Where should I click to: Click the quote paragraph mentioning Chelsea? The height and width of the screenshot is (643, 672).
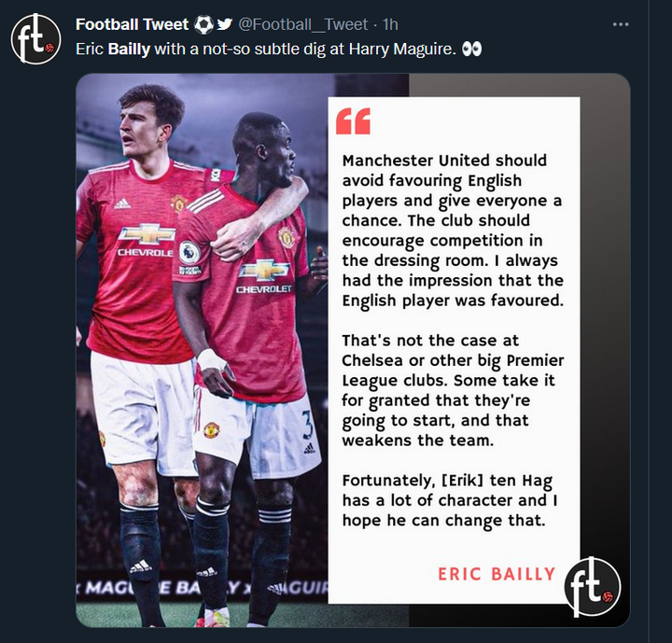[x=453, y=390]
